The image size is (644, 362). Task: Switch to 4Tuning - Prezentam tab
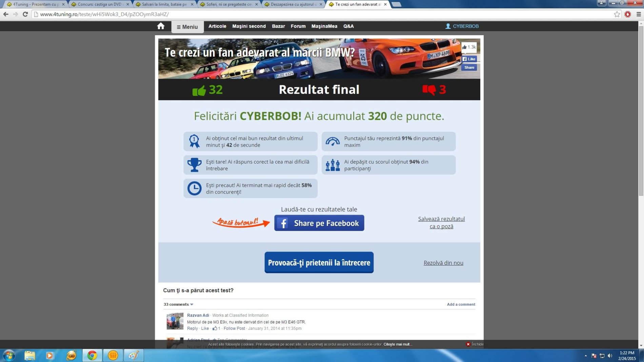coord(35,4)
